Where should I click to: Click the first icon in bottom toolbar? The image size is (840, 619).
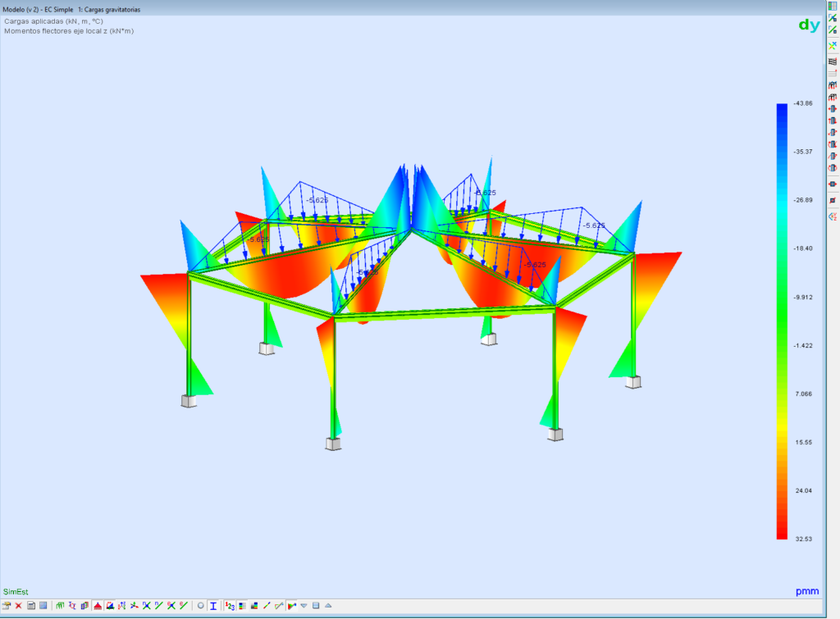6,606
